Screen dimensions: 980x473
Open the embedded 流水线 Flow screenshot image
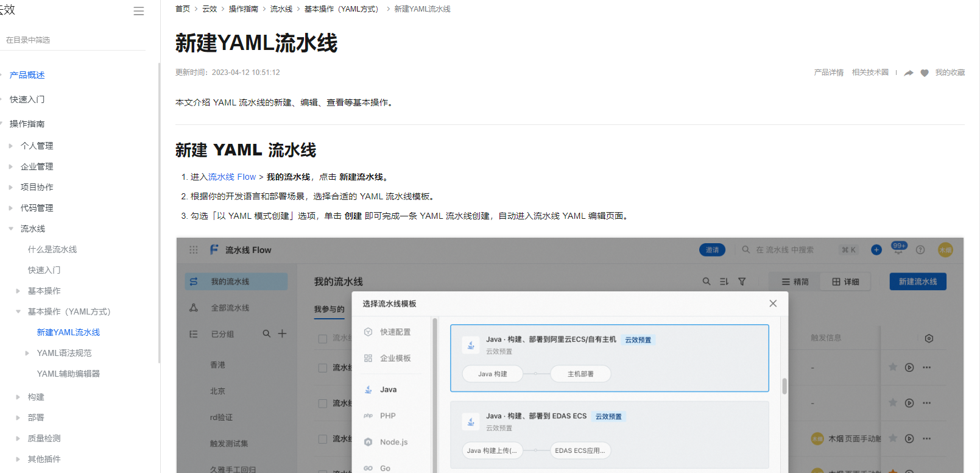[x=570, y=355]
